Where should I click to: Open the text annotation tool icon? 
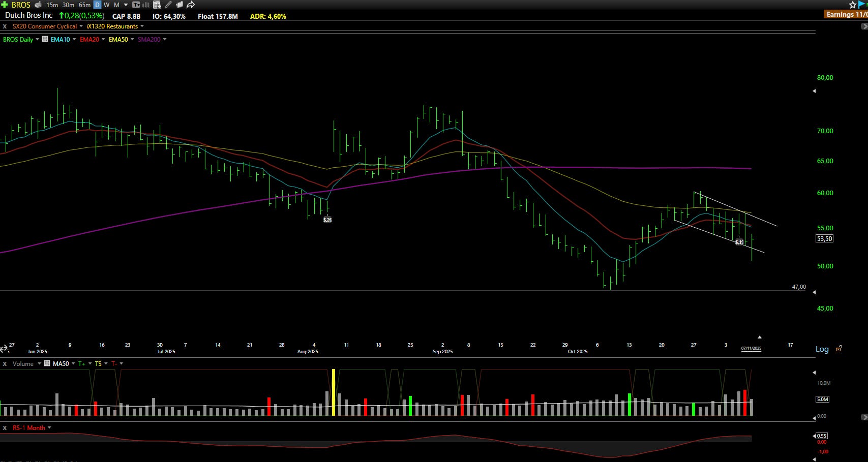click(136, 5)
